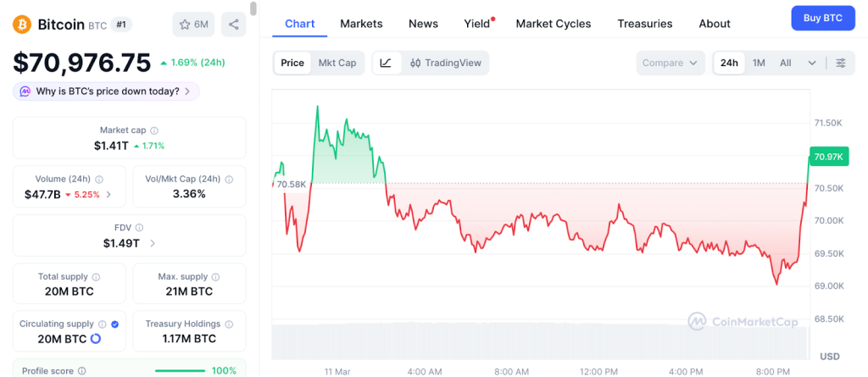Click the Market cap info icon
Viewport: 868px width, 377px height.
pyautogui.click(x=154, y=130)
